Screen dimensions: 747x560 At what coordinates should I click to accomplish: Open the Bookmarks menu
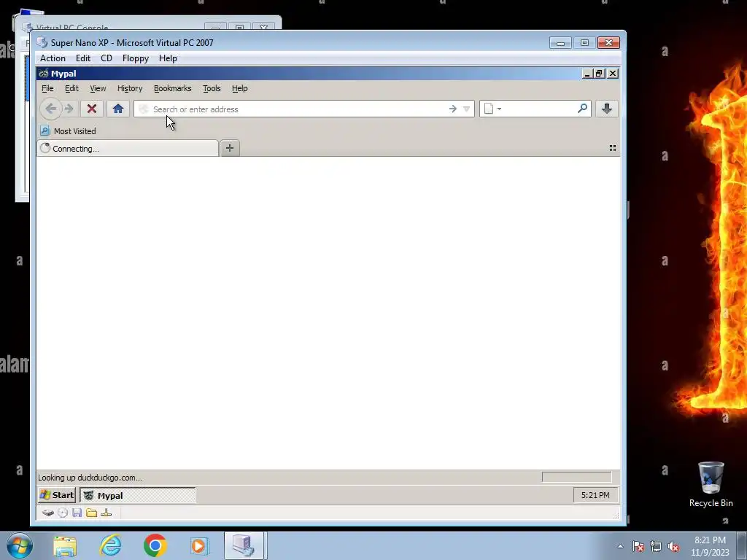tap(172, 88)
